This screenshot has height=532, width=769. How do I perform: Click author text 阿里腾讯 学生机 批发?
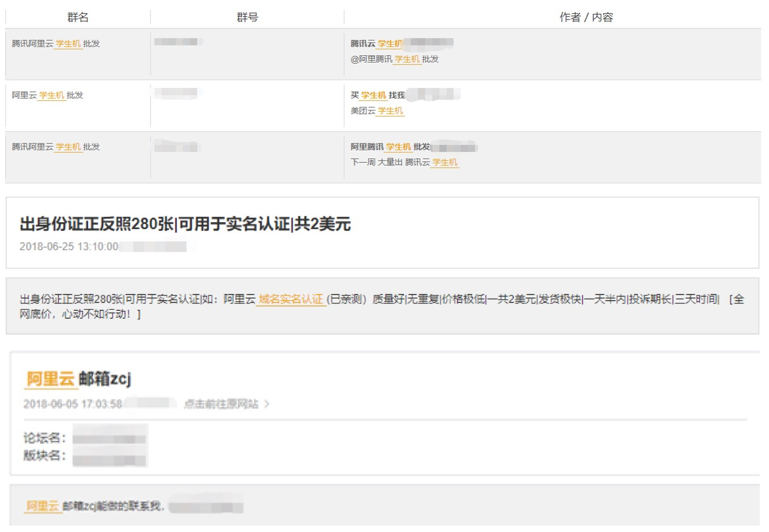coord(390,147)
